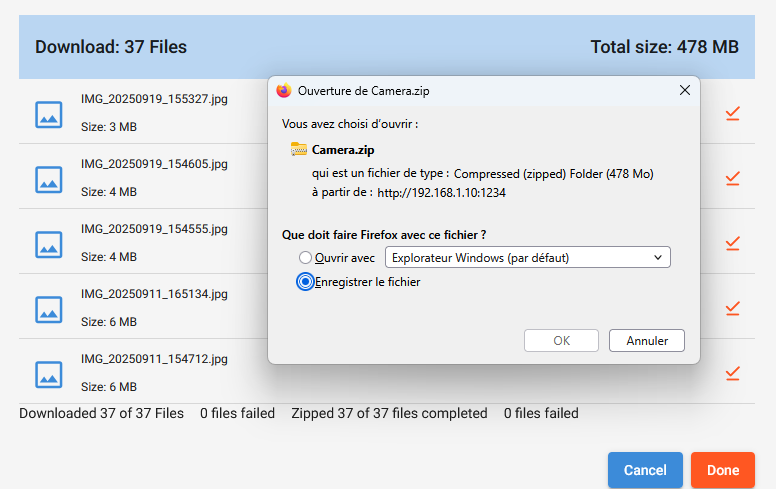776x489 pixels.
Task: Click image icon for IMG_20250919_154555.jpg
Action: pyautogui.click(x=49, y=244)
